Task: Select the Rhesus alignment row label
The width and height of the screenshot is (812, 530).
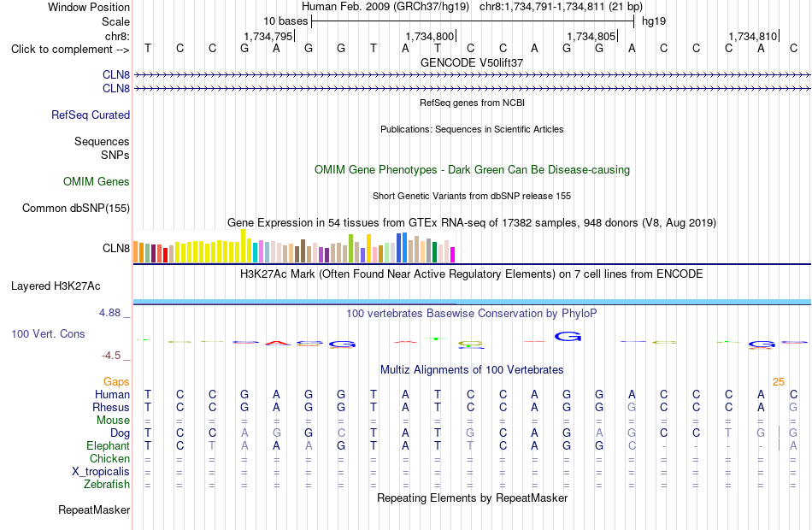Action: [x=111, y=408]
